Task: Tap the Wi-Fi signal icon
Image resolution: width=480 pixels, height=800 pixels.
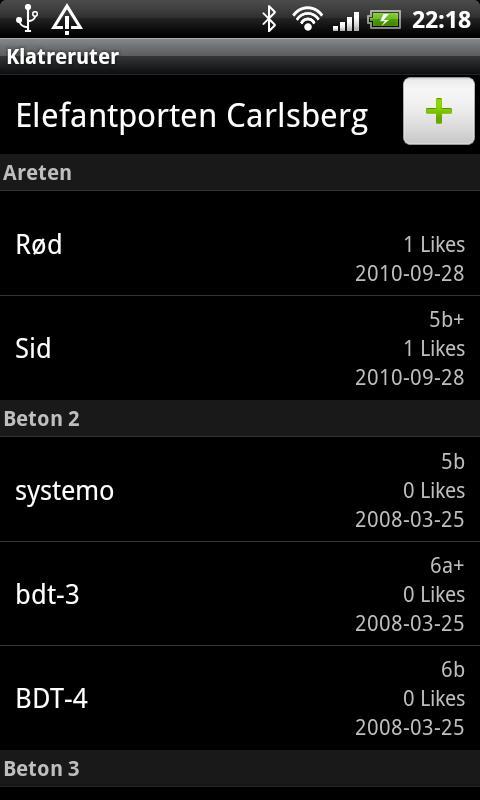Action: click(x=308, y=19)
